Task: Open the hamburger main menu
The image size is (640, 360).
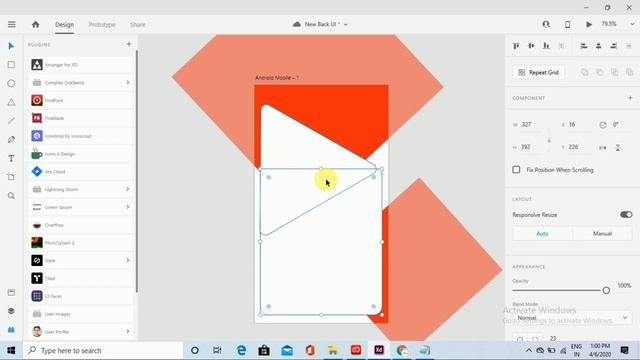Action: point(11,24)
